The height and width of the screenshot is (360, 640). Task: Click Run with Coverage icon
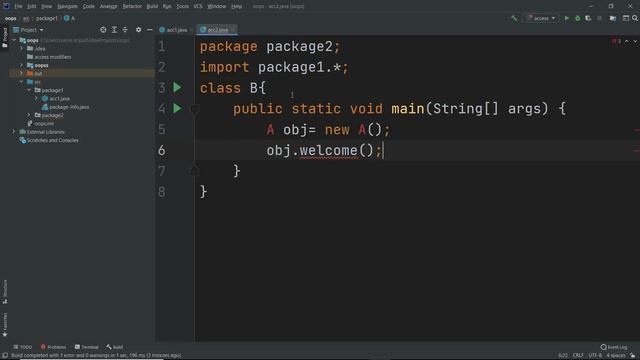click(x=588, y=18)
